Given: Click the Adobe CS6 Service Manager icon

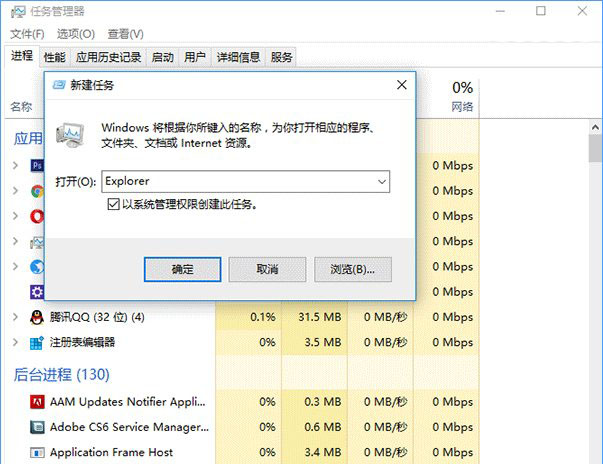Looking at the screenshot, I should pyautogui.click(x=37, y=427).
